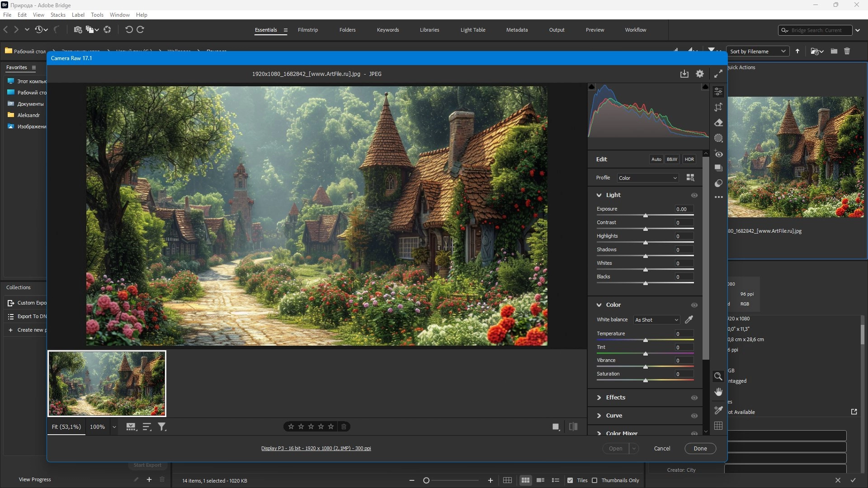
Task: Toggle the grid overlay icon
Action: (x=718, y=426)
